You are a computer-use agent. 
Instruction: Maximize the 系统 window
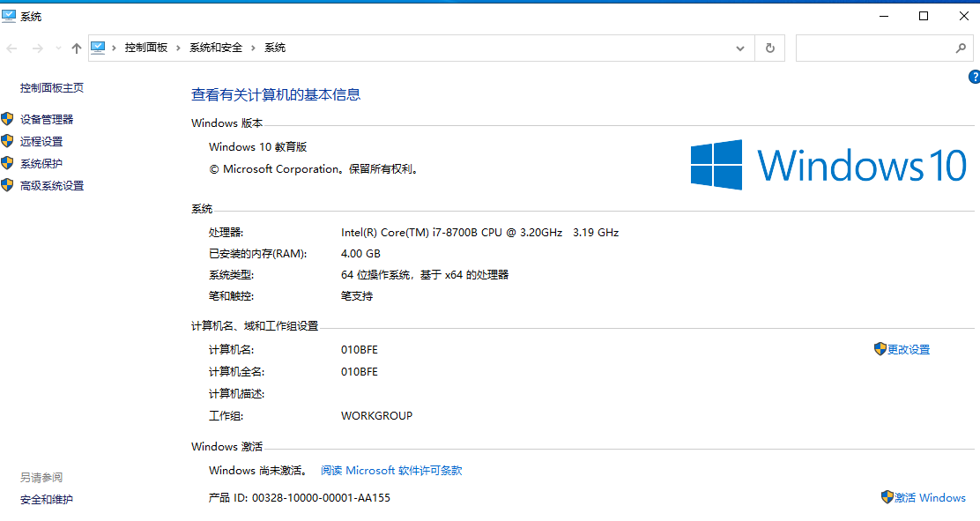click(923, 16)
